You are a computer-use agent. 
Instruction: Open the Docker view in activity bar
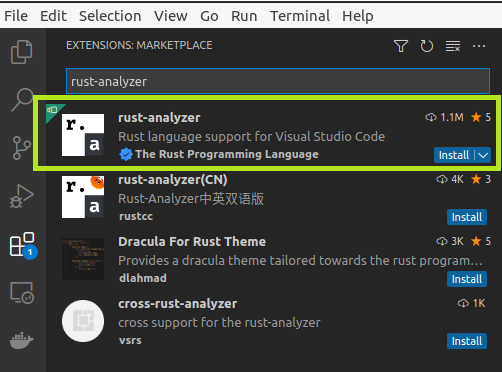click(22, 340)
